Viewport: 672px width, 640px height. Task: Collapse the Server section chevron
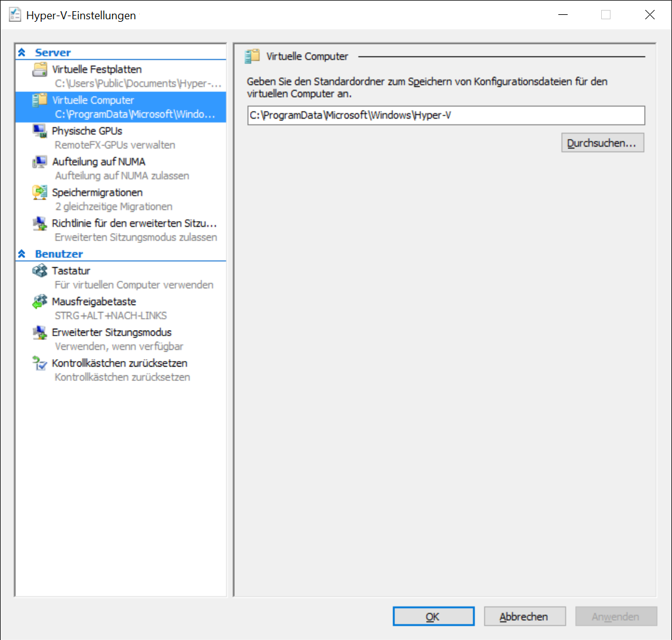coord(22,52)
